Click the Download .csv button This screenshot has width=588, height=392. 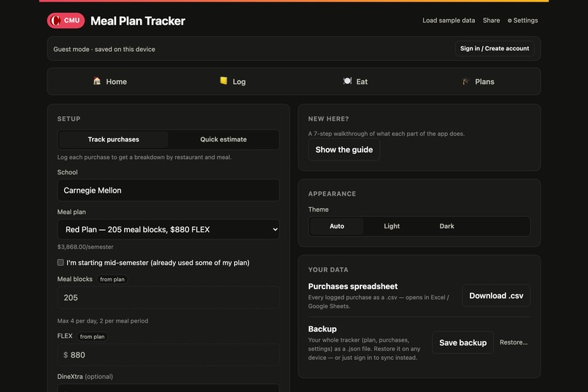(x=496, y=296)
